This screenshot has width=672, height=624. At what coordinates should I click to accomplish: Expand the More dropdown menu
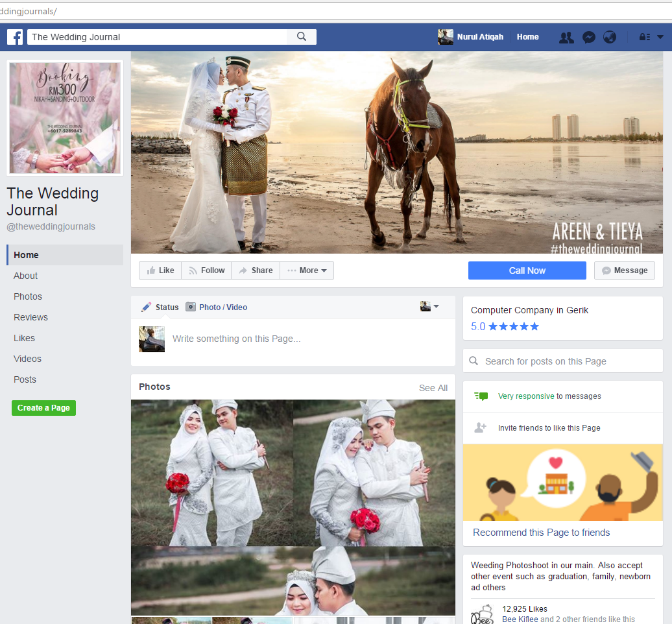click(307, 270)
